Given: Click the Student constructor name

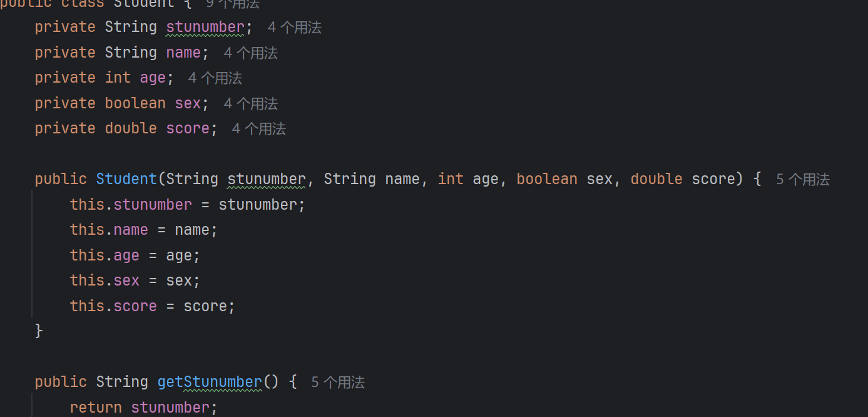Looking at the screenshot, I should [126, 179].
